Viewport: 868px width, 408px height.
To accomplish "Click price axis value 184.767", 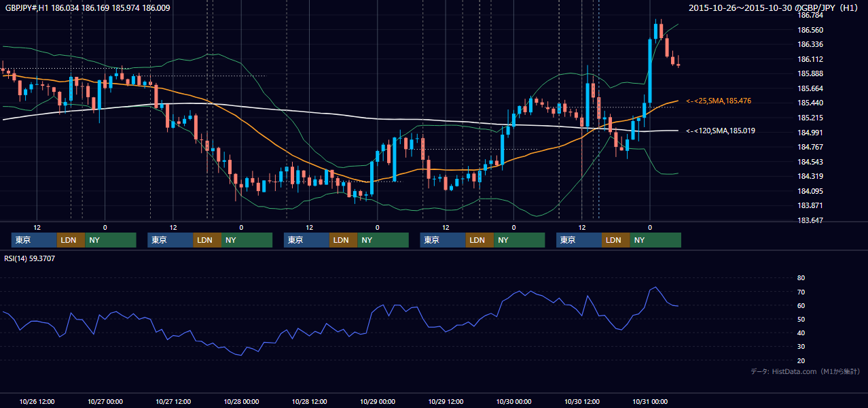I will 810,147.
